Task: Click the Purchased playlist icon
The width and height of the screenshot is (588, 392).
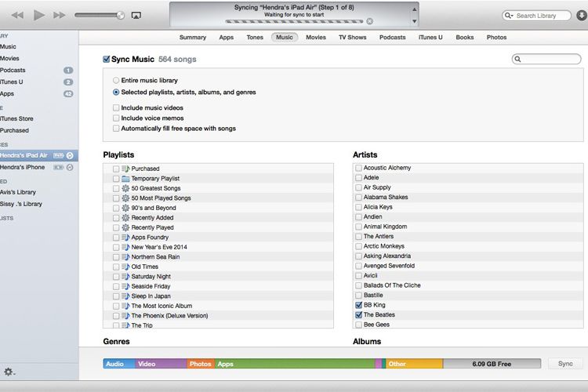Action: [x=125, y=169]
